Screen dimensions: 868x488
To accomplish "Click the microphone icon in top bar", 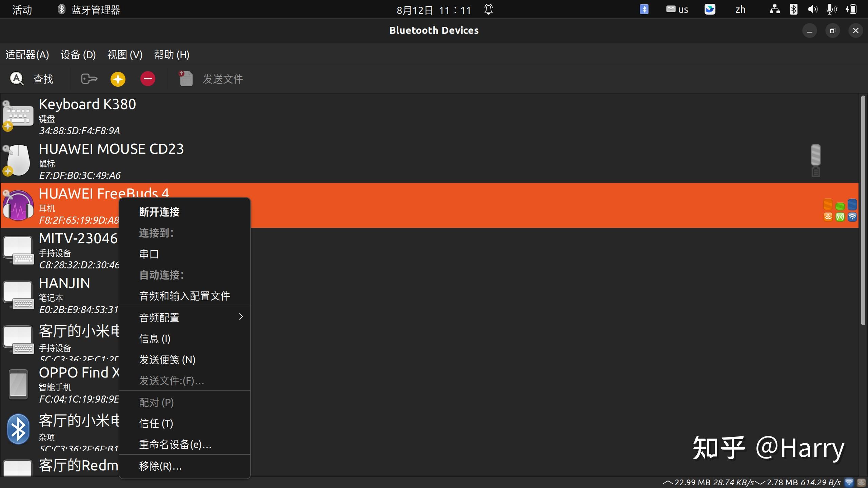I will [x=832, y=9].
